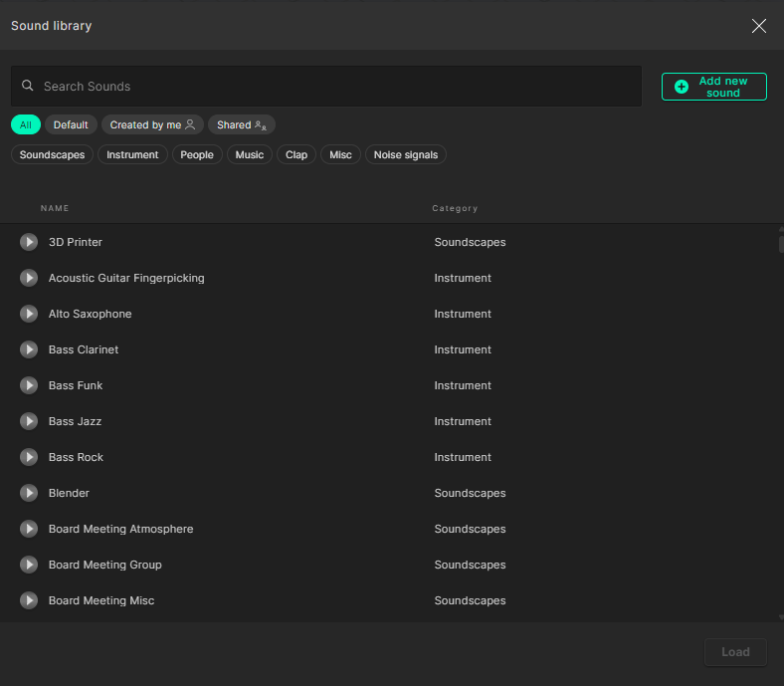The height and width of the screenshot is (686, 784).
Task: Filter sounds Created by me
Action: pyautogui.click(x=152, y=124)
